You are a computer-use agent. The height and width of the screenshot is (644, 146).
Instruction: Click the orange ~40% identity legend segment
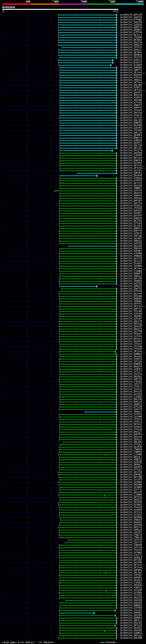45,4
